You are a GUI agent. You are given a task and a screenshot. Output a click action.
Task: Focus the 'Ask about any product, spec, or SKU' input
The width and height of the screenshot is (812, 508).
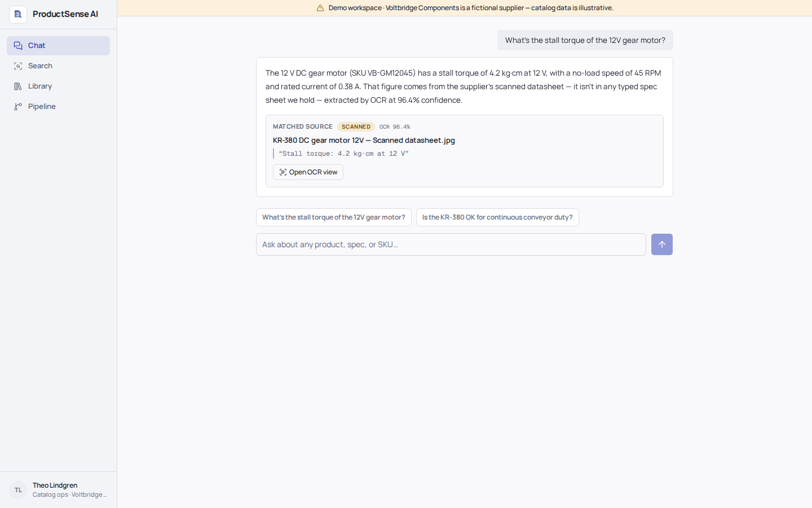[x=451, y=244]
